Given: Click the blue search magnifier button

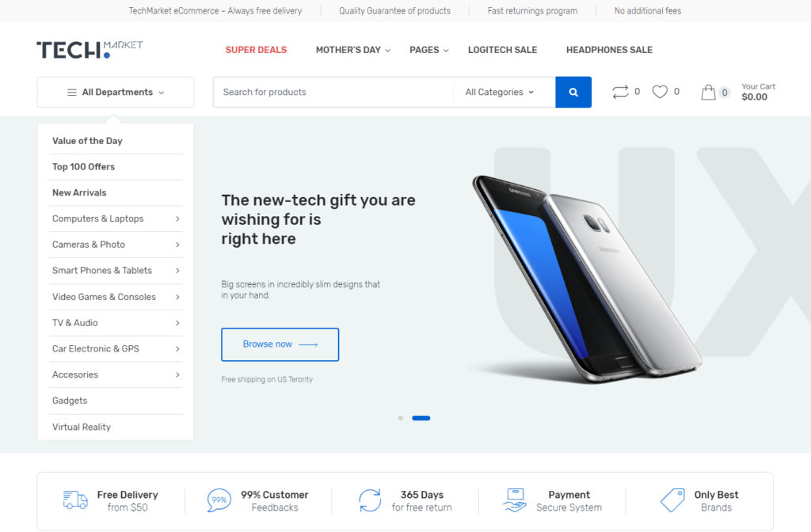Looking at the screenshot, I should [573, 92].
